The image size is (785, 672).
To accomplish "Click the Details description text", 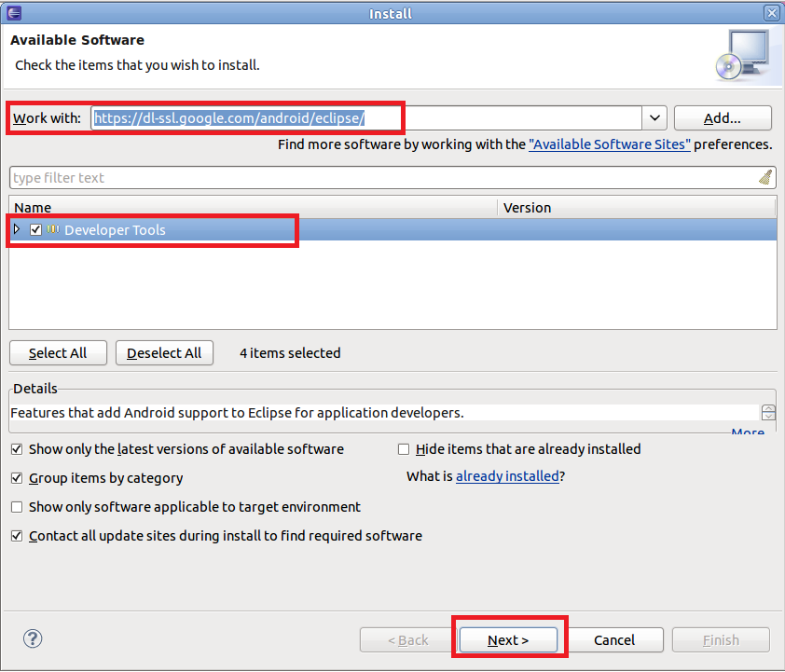I will tap(237, 413).
